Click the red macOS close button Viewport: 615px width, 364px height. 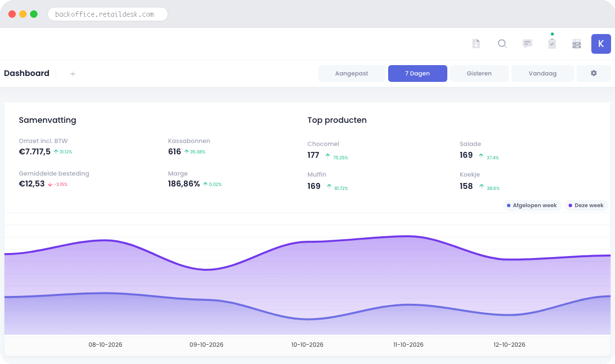point(12,14)
